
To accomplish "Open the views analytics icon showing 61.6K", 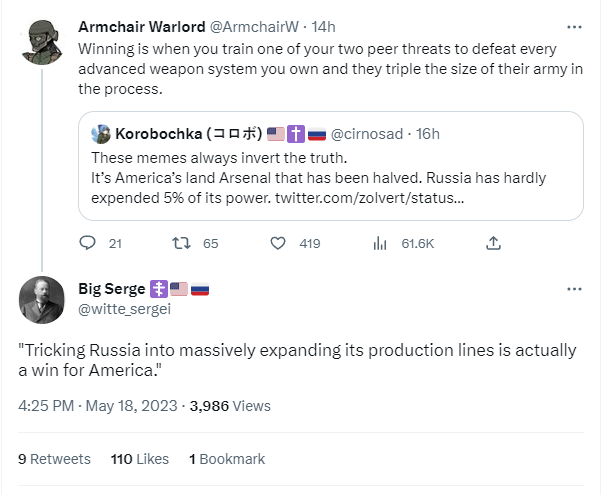I will pos(380,243).
